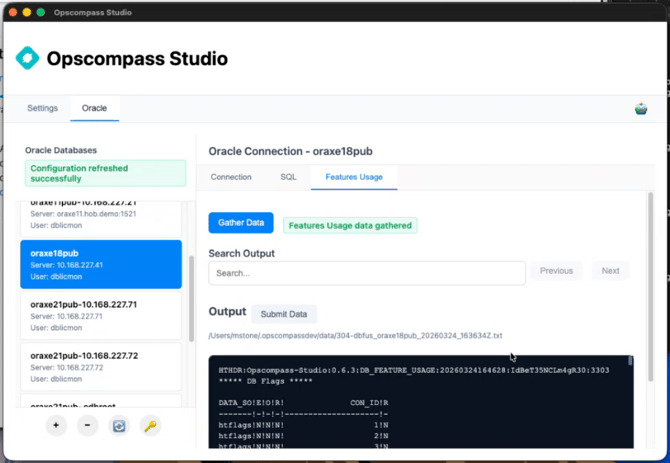Click the refresh configuration icon
This screenshot has height=463, width=670.
119,425
